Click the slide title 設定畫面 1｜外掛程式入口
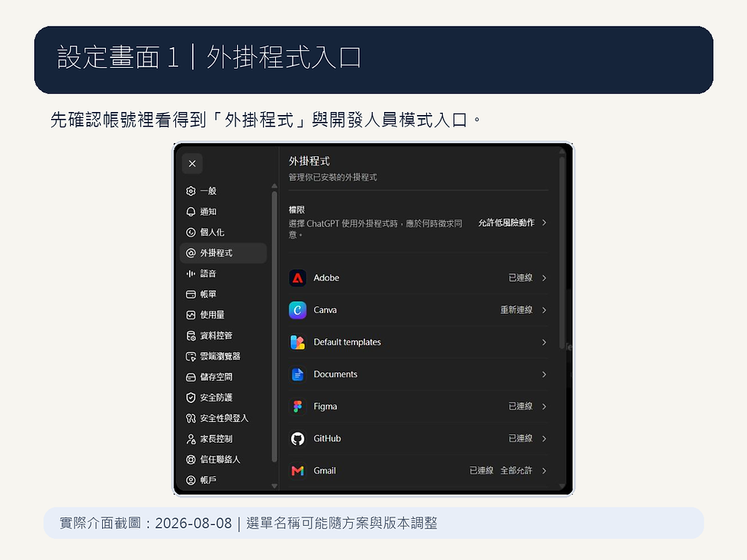Viewport: 747px width, 560px height. (x=209, y=57)
